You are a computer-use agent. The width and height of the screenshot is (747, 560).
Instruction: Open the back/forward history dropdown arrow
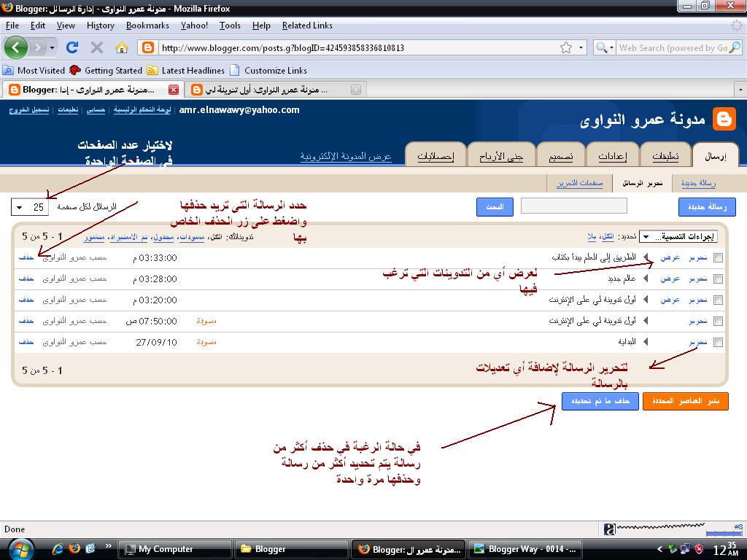click(x=52, y=47)
